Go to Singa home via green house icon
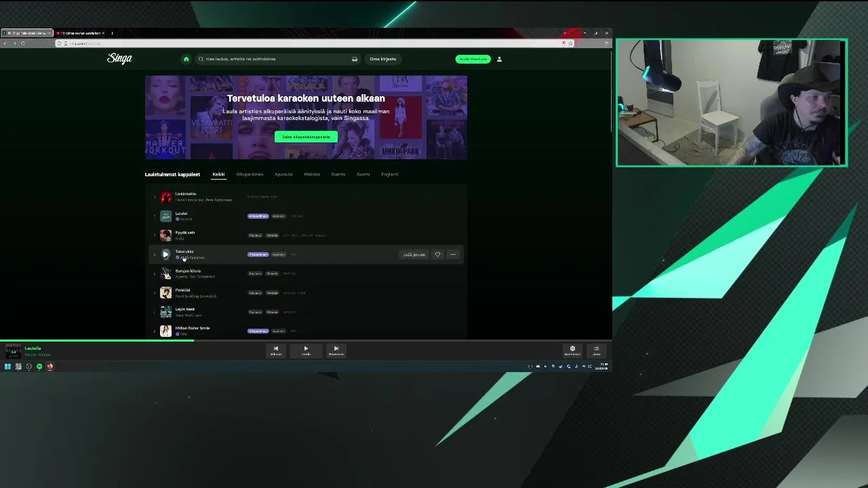 (x=186, y=59)
